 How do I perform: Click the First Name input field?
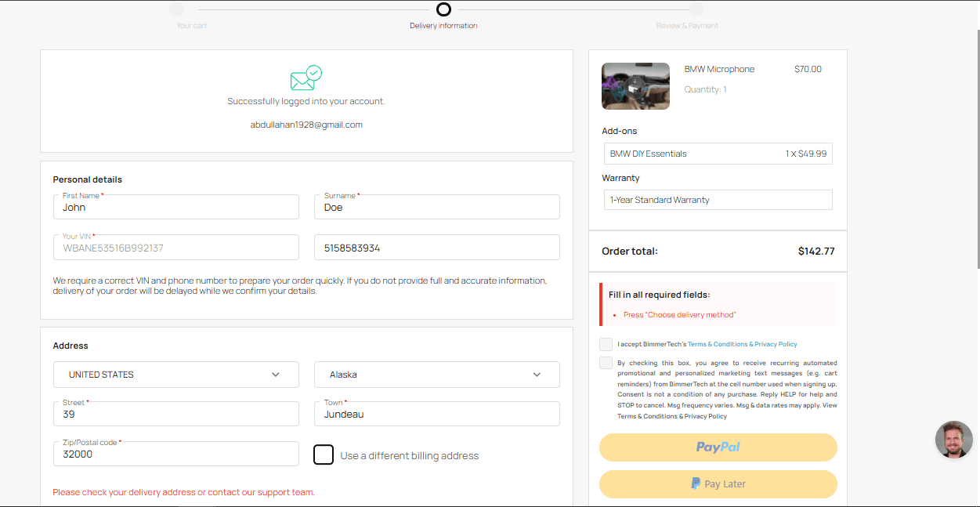[176, 208]
